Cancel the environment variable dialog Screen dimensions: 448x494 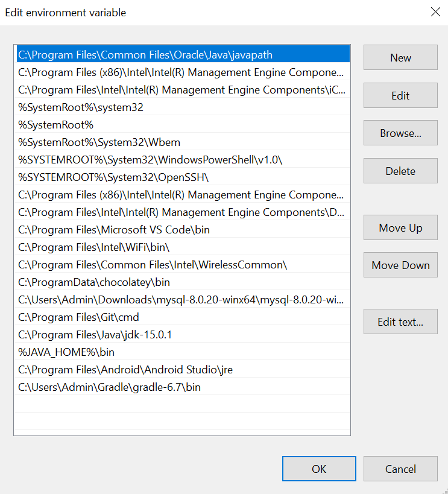400,469
